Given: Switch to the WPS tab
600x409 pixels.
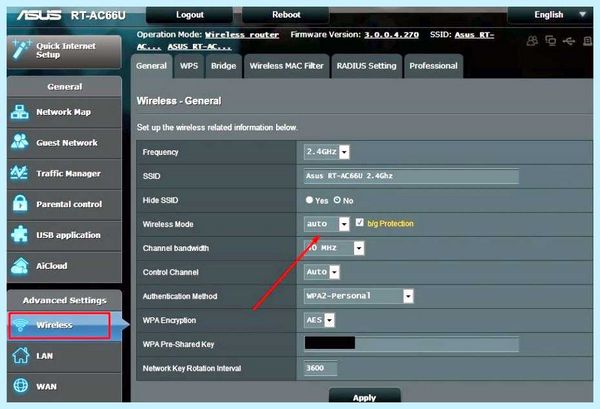Looking at the screenshot, I should click(x=189, y=66).
